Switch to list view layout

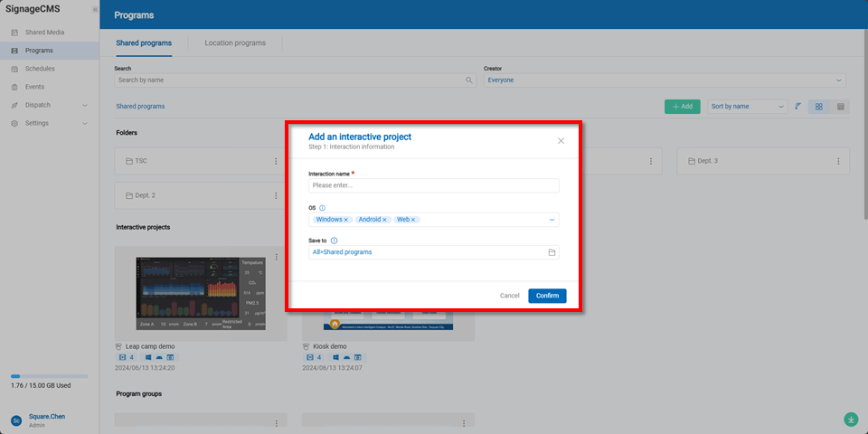click(x=840, y=107)
